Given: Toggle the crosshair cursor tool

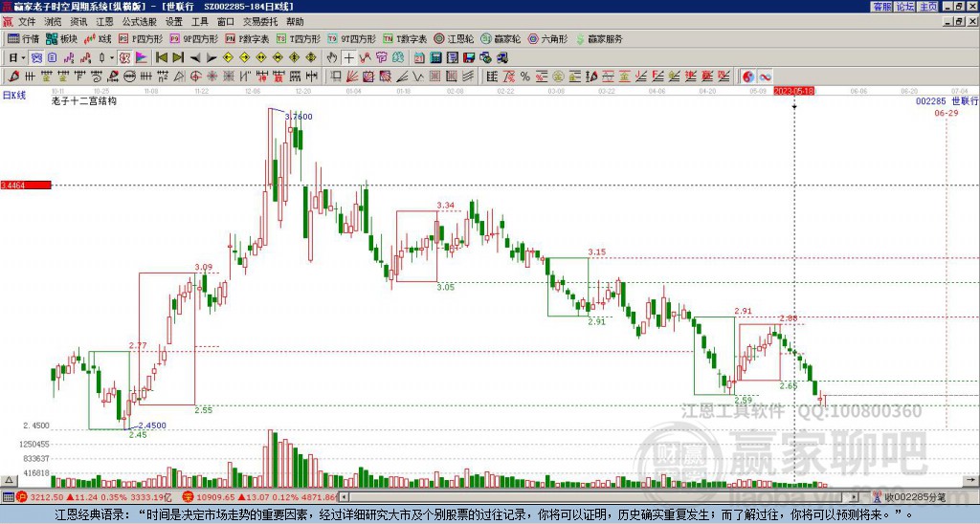Looking at the screenshot, I should pyautogui.click(x=348, y=57).
